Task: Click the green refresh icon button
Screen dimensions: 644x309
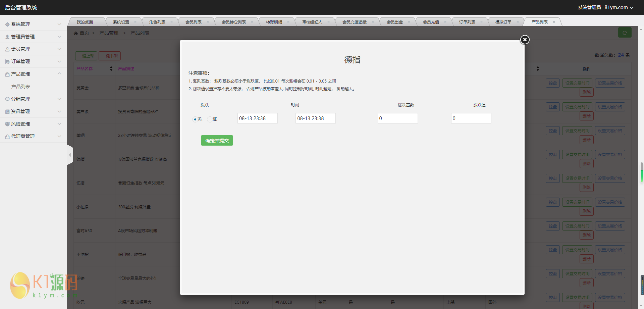Action: click(x=625, y=33)
